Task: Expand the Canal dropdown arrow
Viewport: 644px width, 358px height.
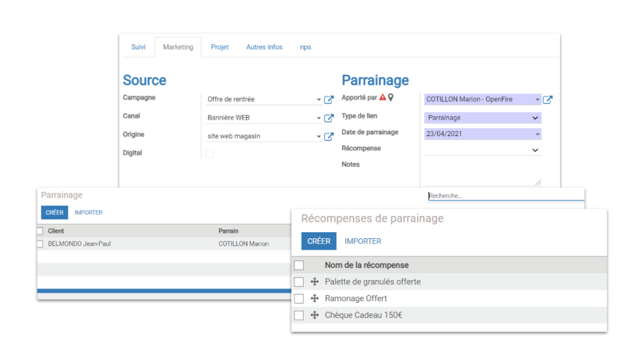Action: point(319,118)
